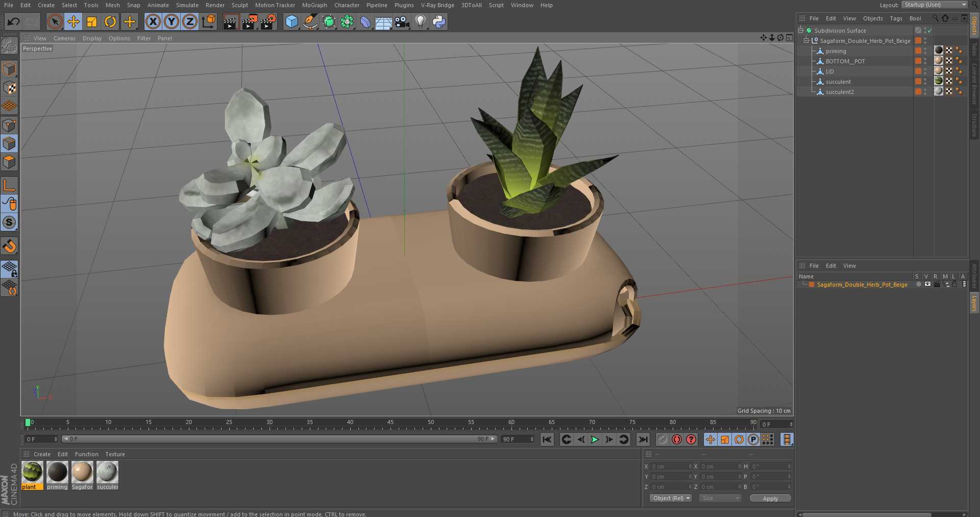The image size is (980, 517).
Task: Click the Apply button
Action: (x=770, y=498)
